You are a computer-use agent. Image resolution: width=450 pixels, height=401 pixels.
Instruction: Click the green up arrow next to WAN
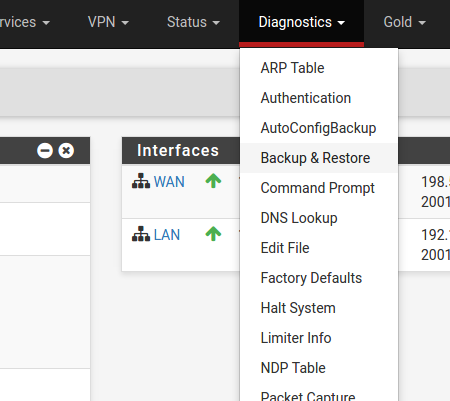(213, 181)
